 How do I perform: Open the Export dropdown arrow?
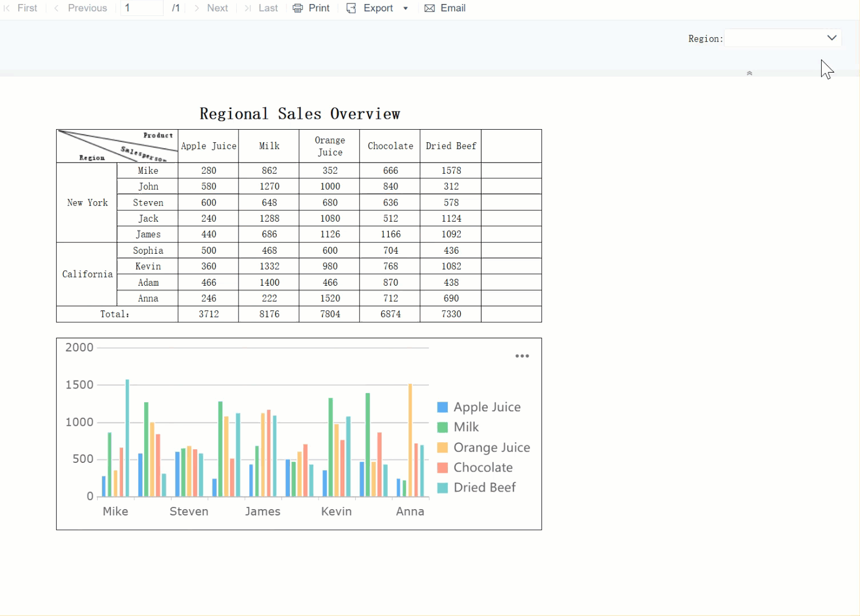click(405, 9)
